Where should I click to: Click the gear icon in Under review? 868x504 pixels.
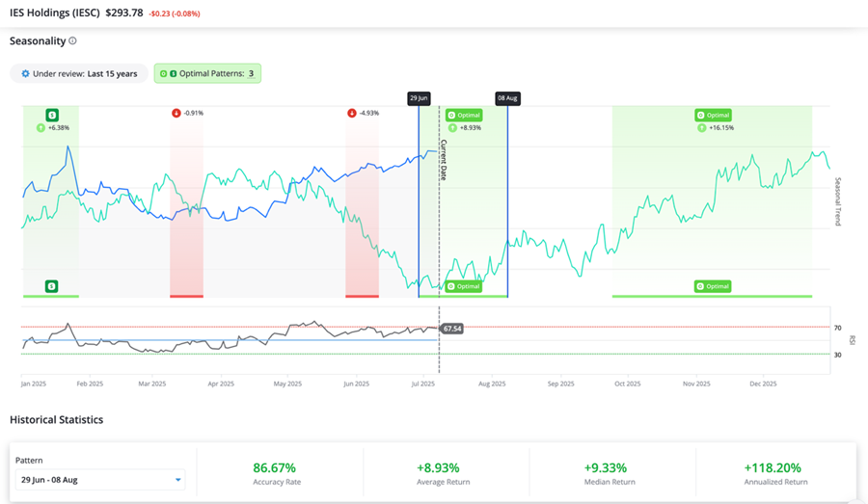pyautogui.click(x=25, y=73)
